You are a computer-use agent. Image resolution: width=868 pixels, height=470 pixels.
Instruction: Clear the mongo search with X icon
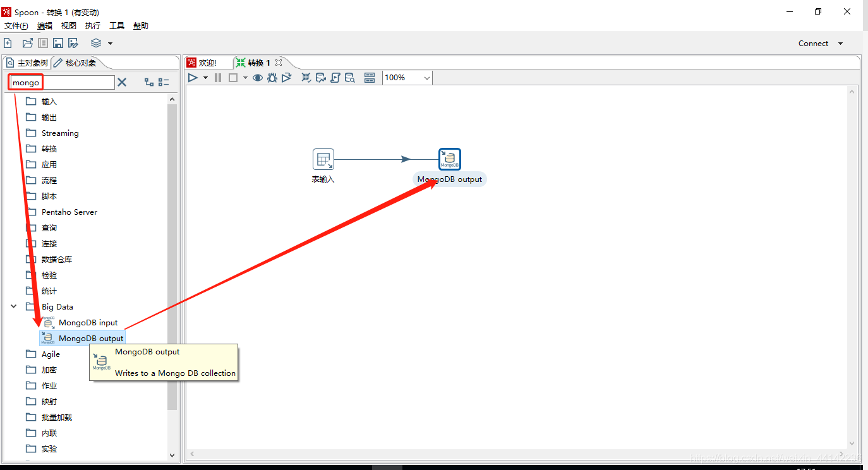point(122,82)
